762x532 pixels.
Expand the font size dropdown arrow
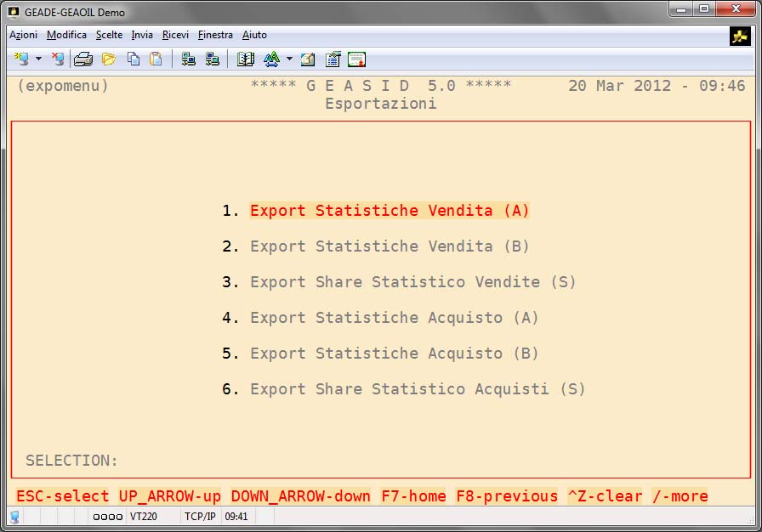[289, 59]
